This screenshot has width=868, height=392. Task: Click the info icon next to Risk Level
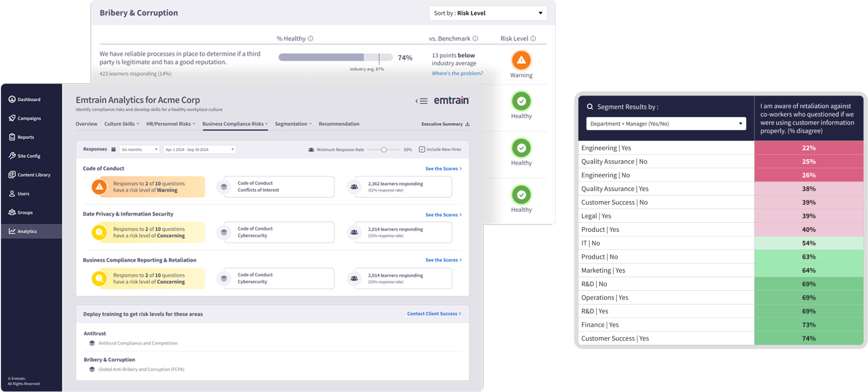[534, 39]
